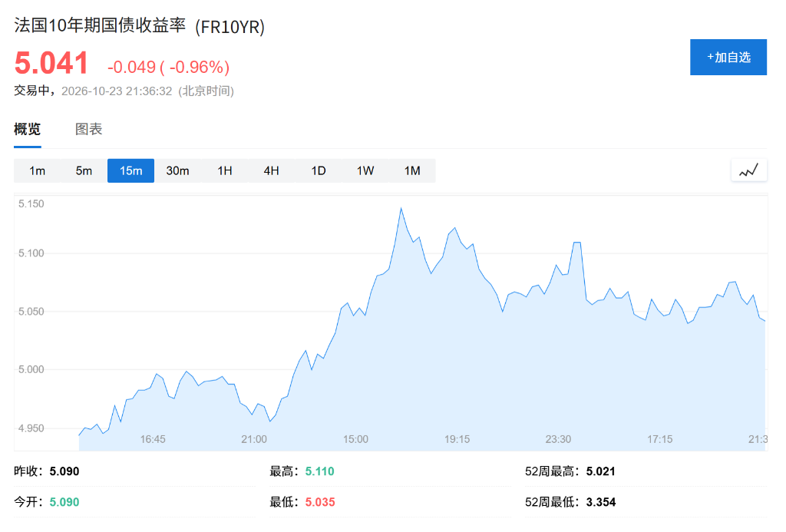Click the 52周最高 value 5.021
The width and height of the screenshot is (786, 532).
[x=600, y=471]
